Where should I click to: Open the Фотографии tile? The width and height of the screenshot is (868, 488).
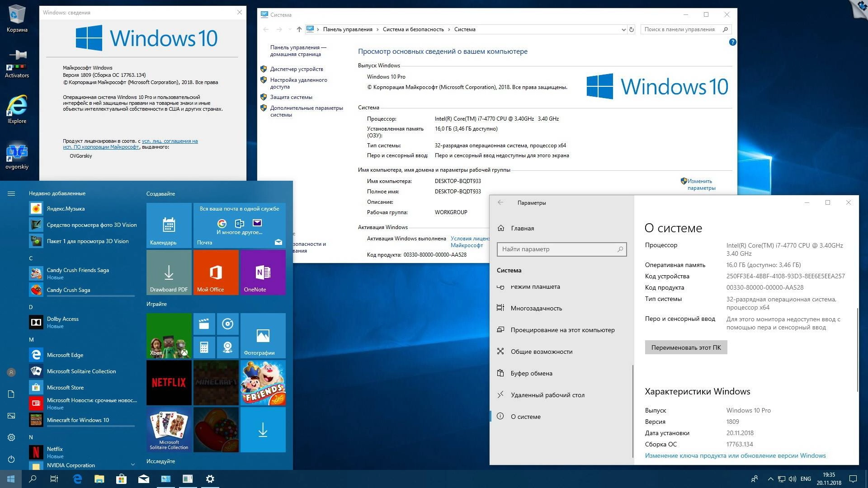click(262, 335)
